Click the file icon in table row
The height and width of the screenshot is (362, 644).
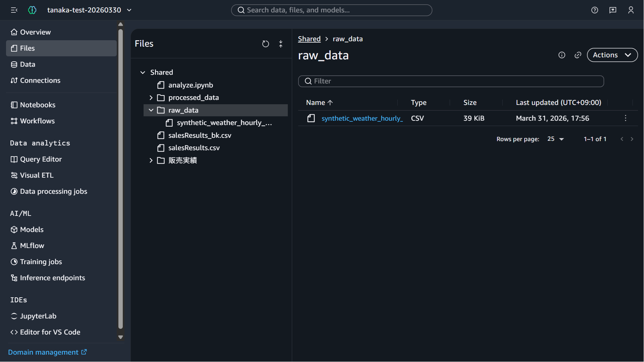[x=311, y=118]
